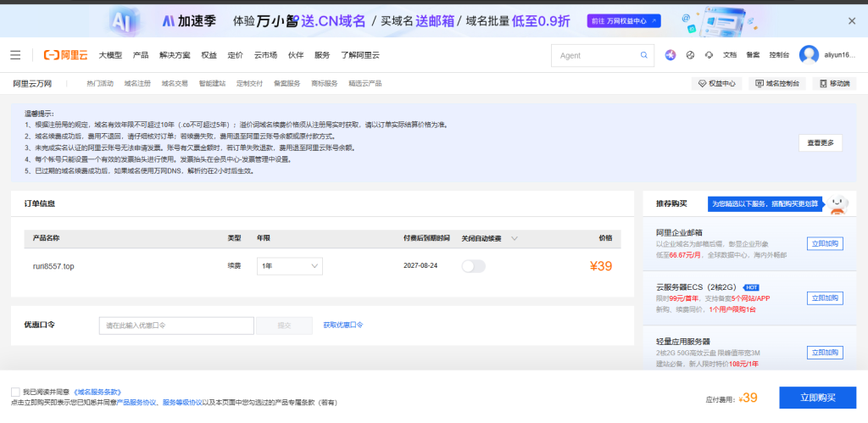
Task: Open 备案 link in header
Action: tap(753, 55)
